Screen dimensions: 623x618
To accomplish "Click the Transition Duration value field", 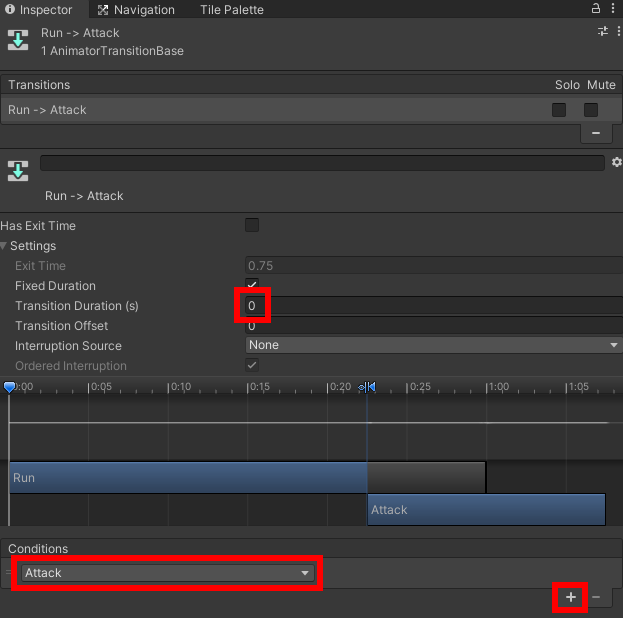I will coord(434,306).
